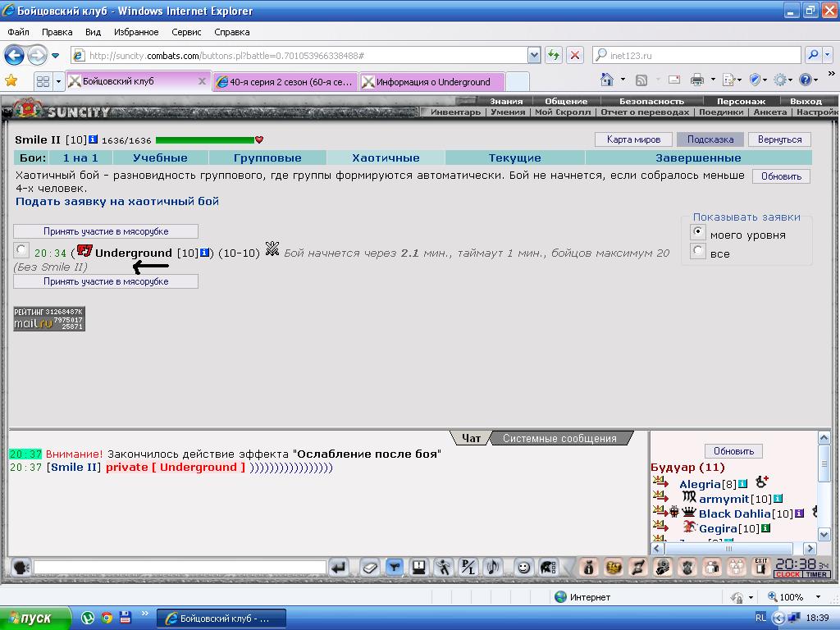Image resolution: width=840 pixels, height=630 pixels.
Task: Click the IE Home toolbar icon
Action: pos(607,80)
